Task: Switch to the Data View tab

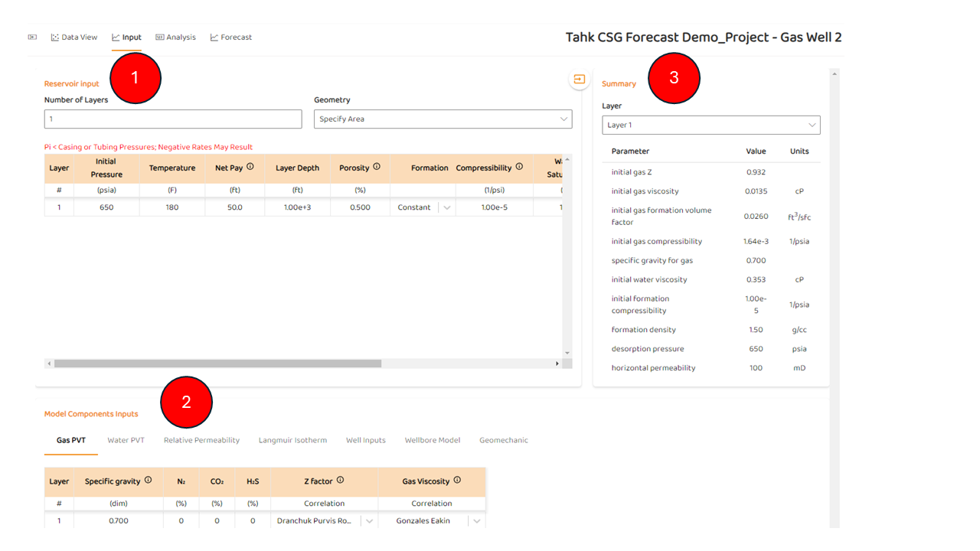Action: pyautogui.click(x=74, y=37)
